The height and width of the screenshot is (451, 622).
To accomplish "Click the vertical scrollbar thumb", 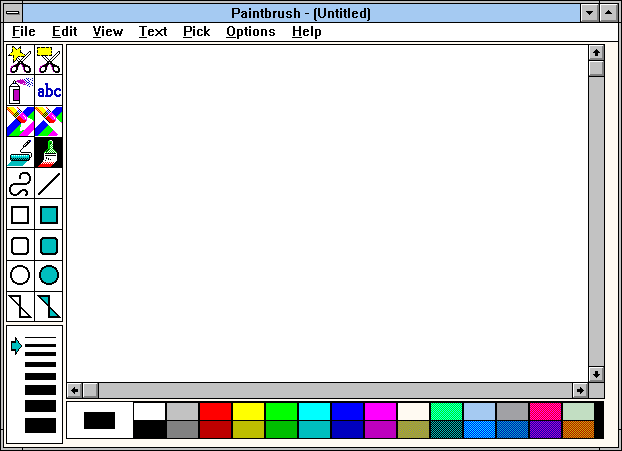I will (x=596, y=68).
